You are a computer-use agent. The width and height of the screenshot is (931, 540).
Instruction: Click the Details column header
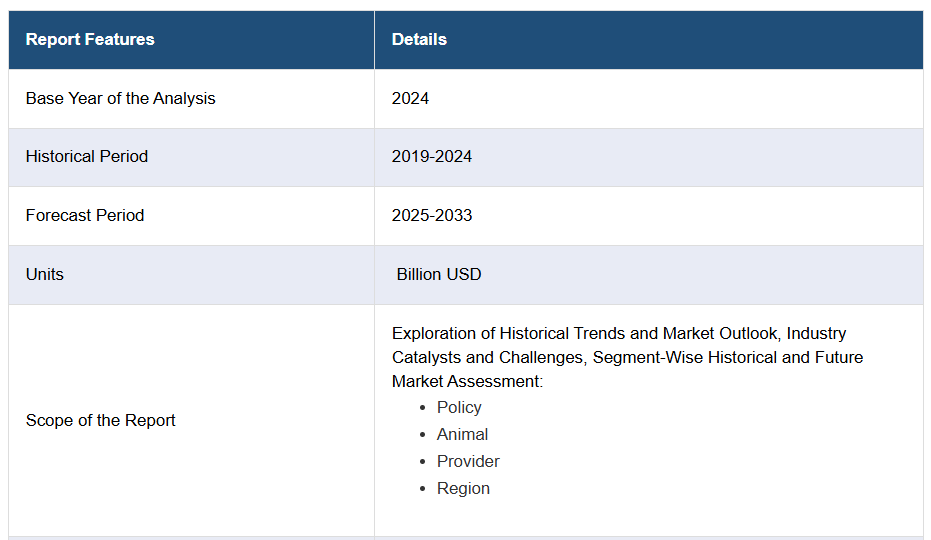point(419,40)
